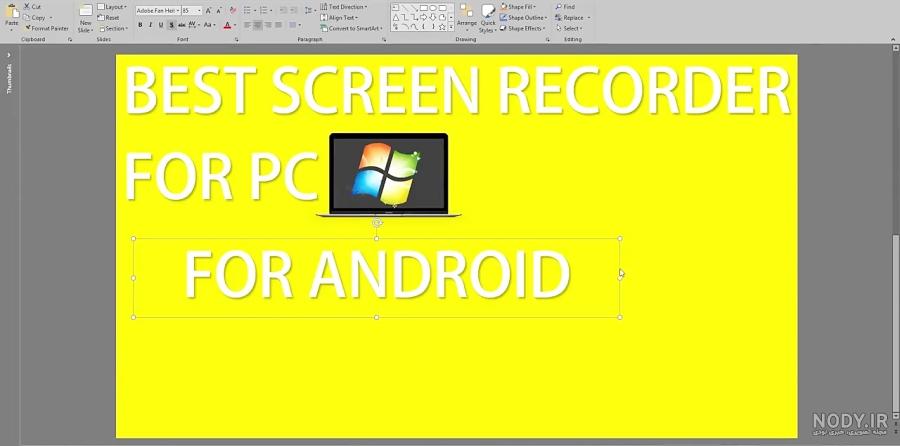This screenshot has height=446, width=900.
Task: Open the Shape Fill menu
Action: click(518, 7)
